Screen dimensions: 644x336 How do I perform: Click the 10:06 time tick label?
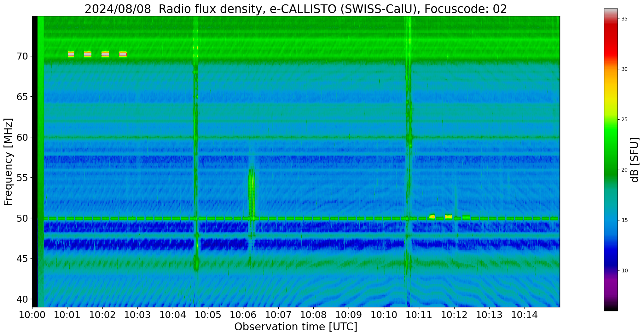click(243, 315)
